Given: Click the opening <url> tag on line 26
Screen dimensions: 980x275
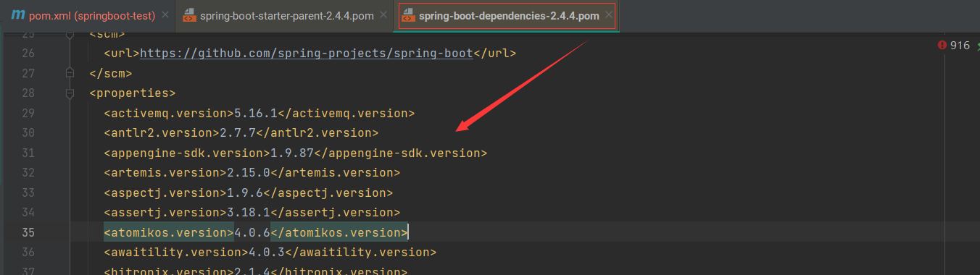Looking at the screenshot, I should click(121, 54).
